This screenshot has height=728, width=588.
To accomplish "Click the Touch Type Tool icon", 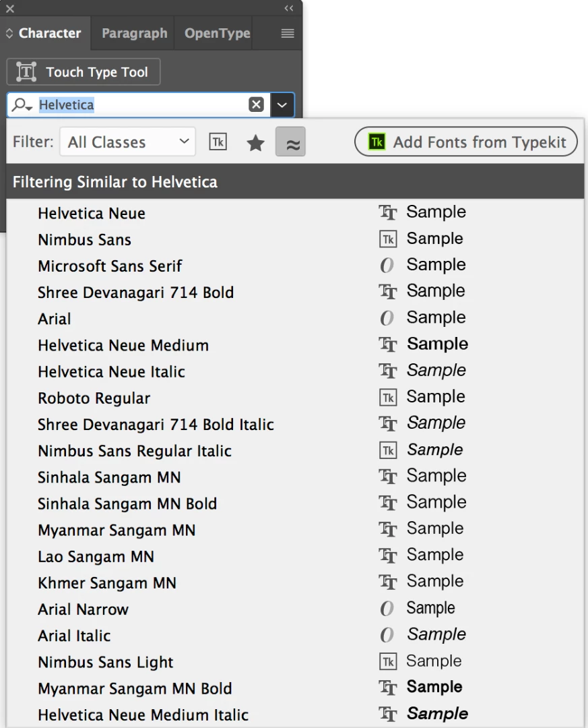I will point(26,72).
